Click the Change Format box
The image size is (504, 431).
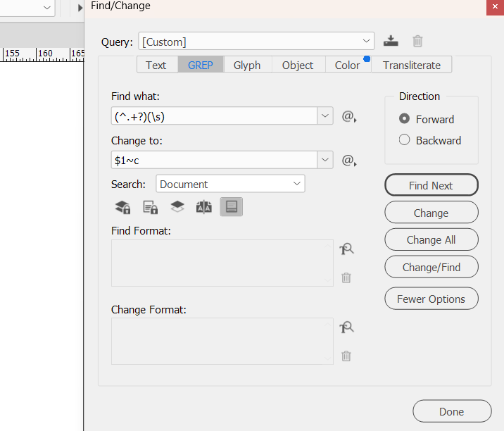[222, 342]
